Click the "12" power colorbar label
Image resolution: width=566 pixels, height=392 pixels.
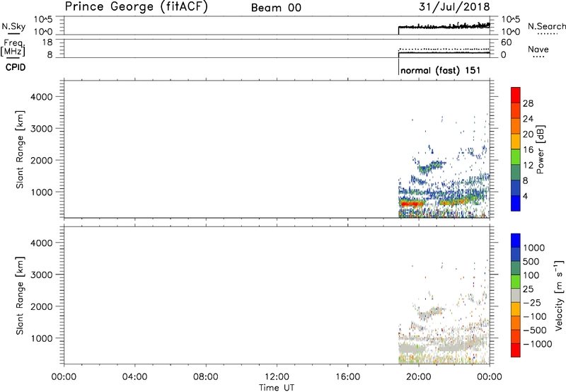click(x=528, y=166)
